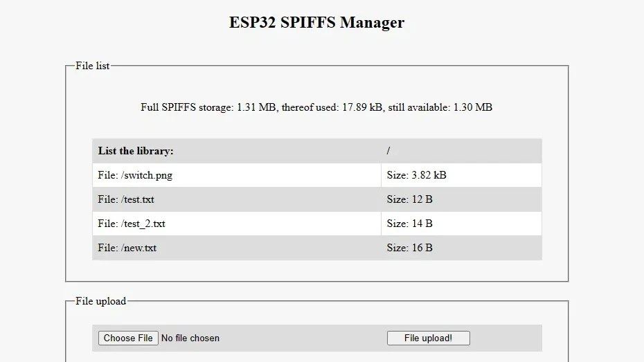Image resolution: width=644 pixels, height=362 pixels.
Task: Click the Choose File button
Action: pos(128,338)
